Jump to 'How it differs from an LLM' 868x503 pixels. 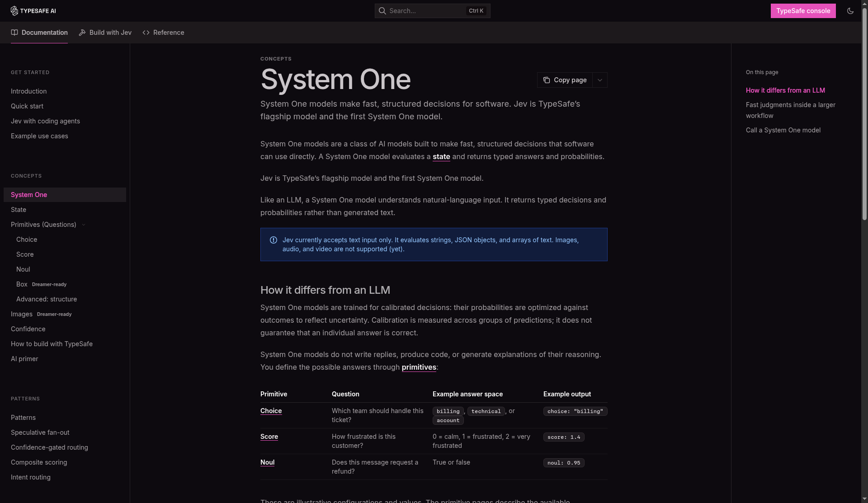click(x=785, y=90)
